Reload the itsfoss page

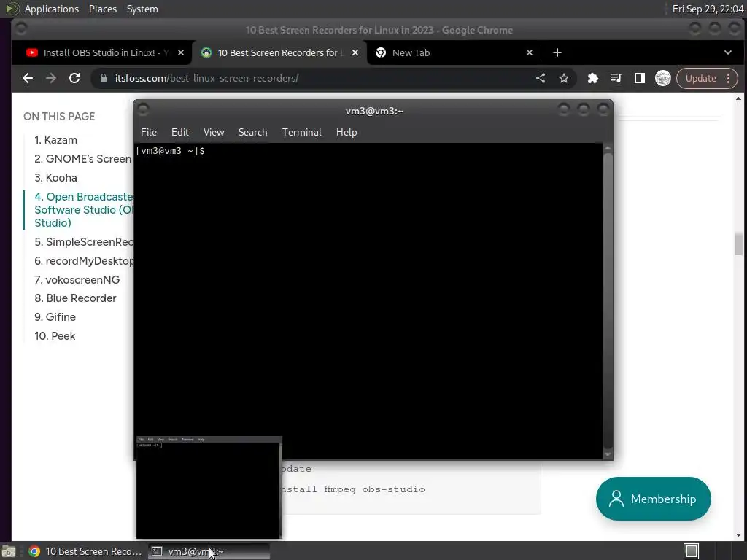[x=74, y=78]
